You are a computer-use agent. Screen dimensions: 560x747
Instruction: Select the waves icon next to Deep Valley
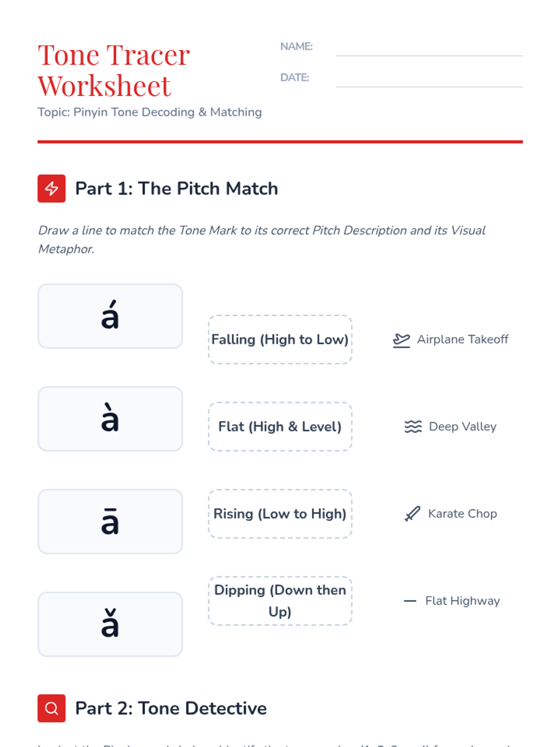pos(413,427)
